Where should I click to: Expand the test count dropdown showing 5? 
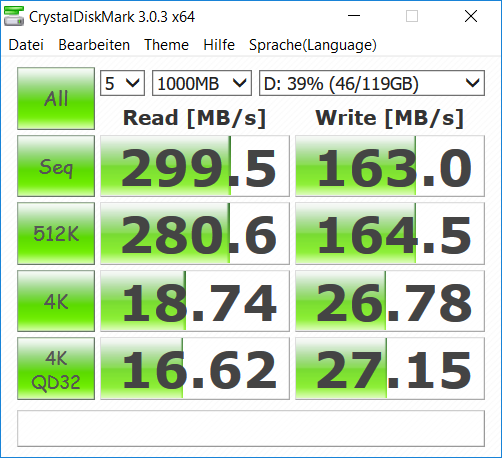pyautogui.click(x=122, y=83)
